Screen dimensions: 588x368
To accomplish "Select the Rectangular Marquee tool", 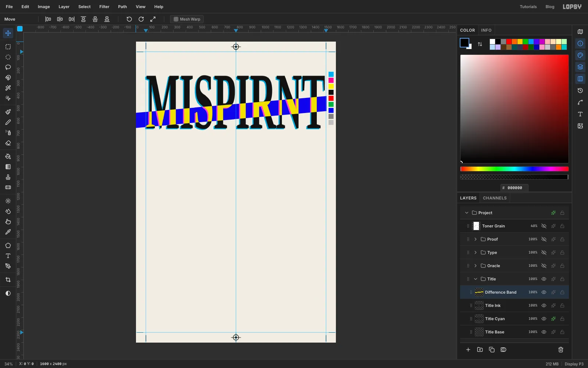I will click(8, 47).
